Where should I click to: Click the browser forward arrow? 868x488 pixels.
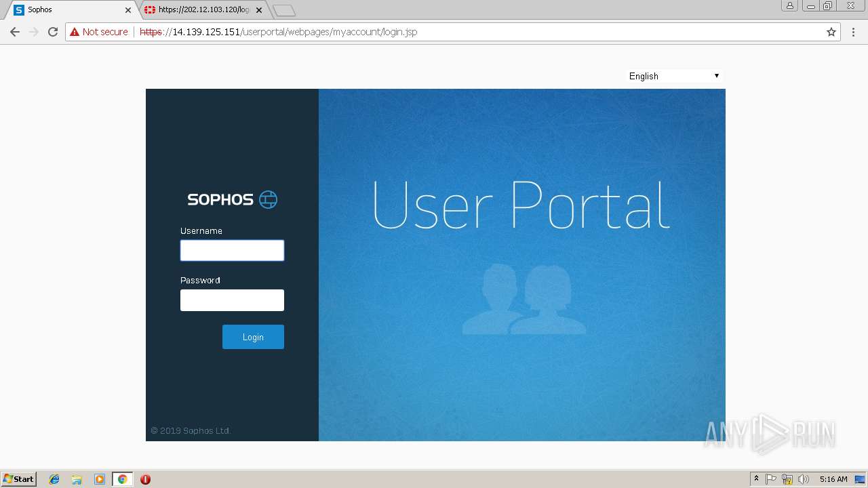click(34, 32)
